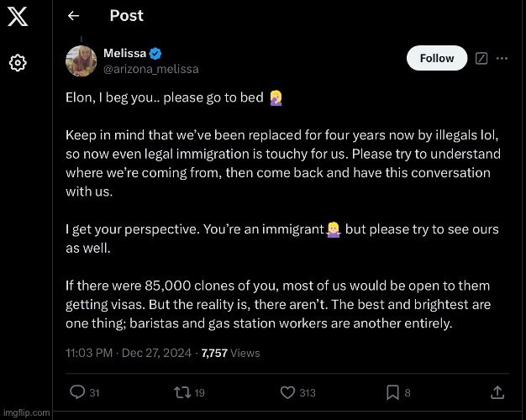Share the post via share icon
This screenshot has width=526, height=420.
497,391
